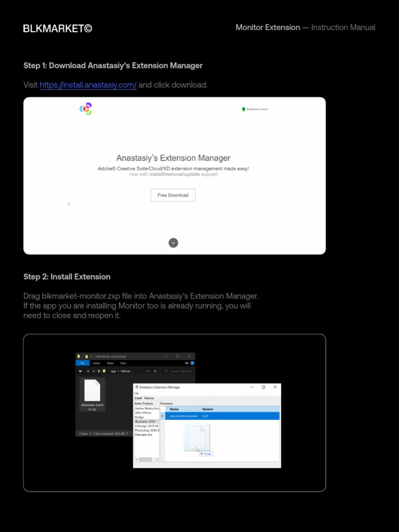Click the colorful hexagon logo on the webpage
Viewport: 399px width, 532px height.
[x=86, y=109]
